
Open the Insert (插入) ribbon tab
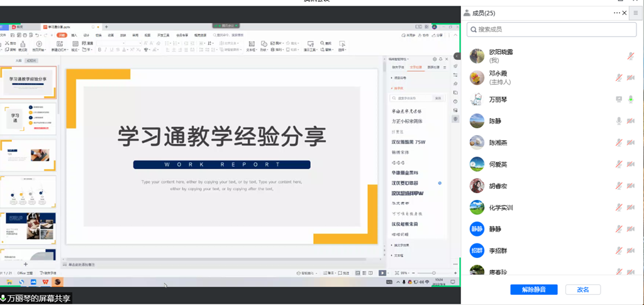(x=74, y=35)
